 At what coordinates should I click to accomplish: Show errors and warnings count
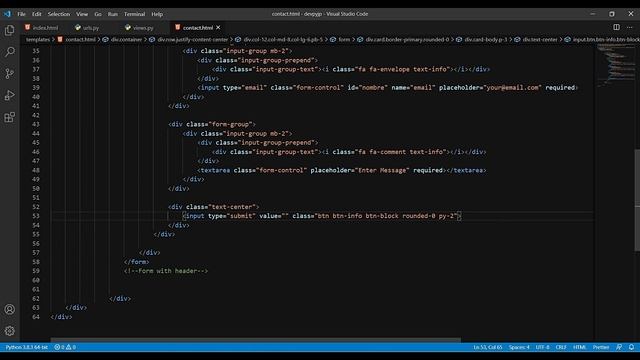(x=65, y=347)
